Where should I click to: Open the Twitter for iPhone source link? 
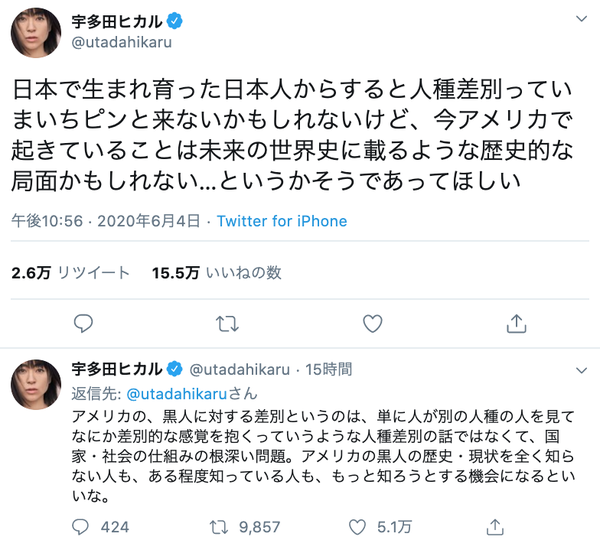[x=281, y=221]
